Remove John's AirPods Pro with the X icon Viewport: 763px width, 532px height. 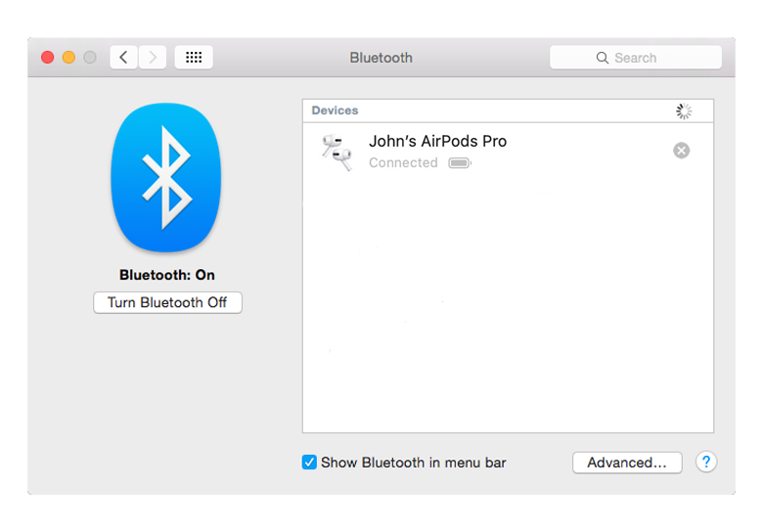point(682,151)
